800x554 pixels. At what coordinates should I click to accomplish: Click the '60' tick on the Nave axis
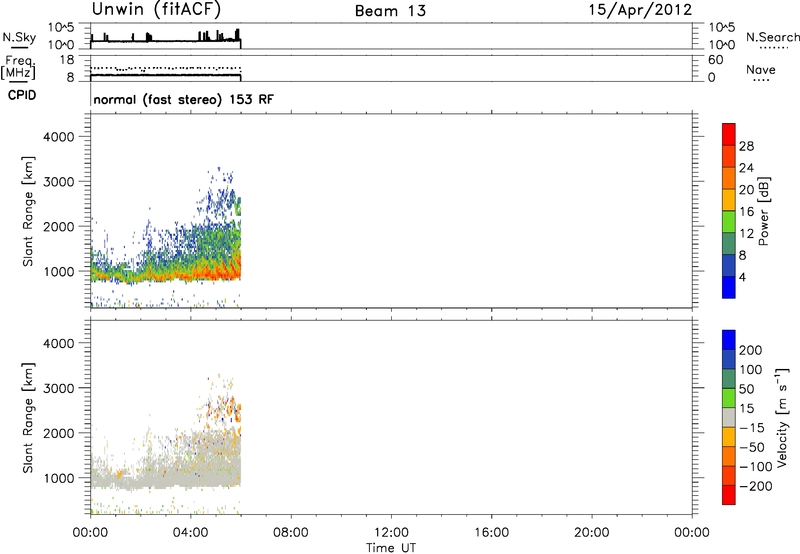pyautogui.click(x=716, y=60)
